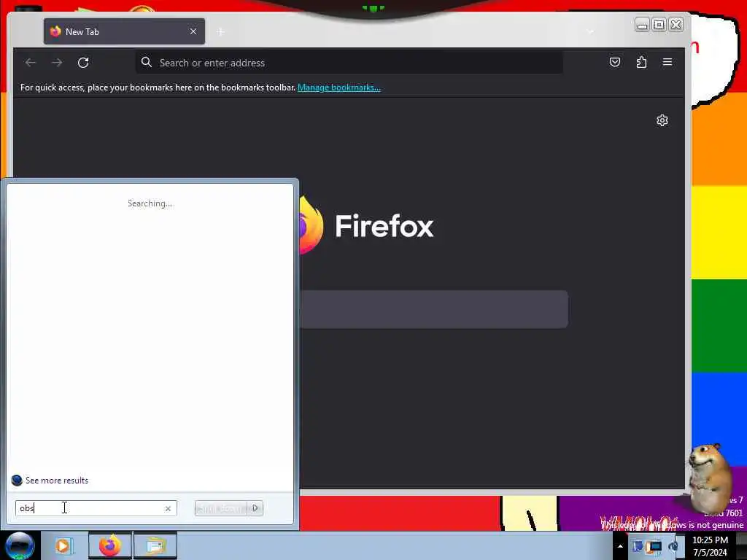This screenshot has width=747, height=560.
Task: Click the Manage bookmarks link
Action: 338,87
